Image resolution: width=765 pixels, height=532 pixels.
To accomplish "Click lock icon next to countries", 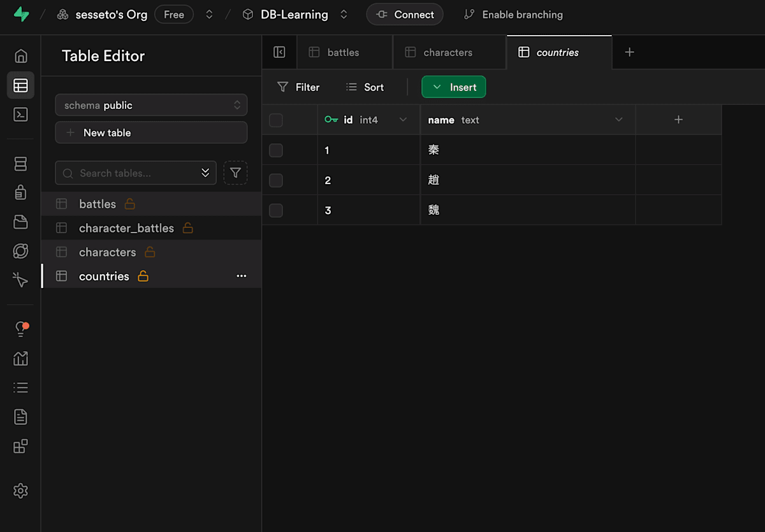I will click(x=143, y=276).
